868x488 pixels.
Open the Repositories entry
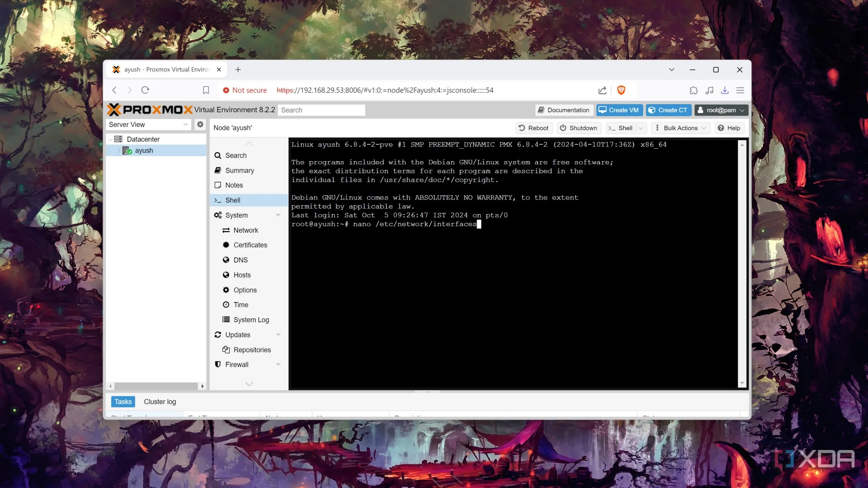[x=249, y=350]
